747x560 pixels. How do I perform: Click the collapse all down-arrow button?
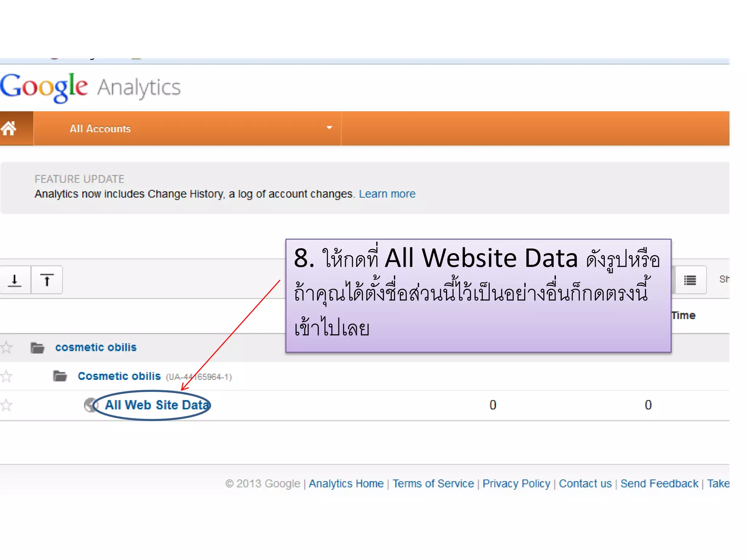[15, 280]
